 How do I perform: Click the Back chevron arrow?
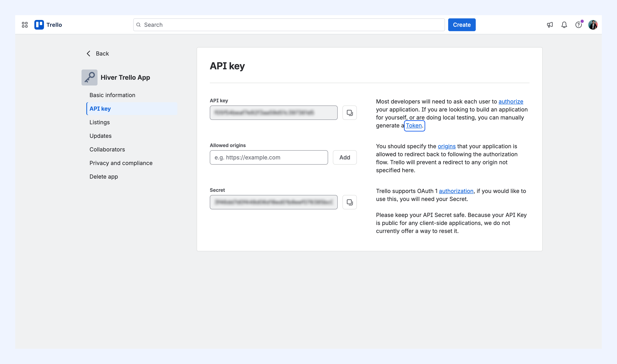pos(89,54)
